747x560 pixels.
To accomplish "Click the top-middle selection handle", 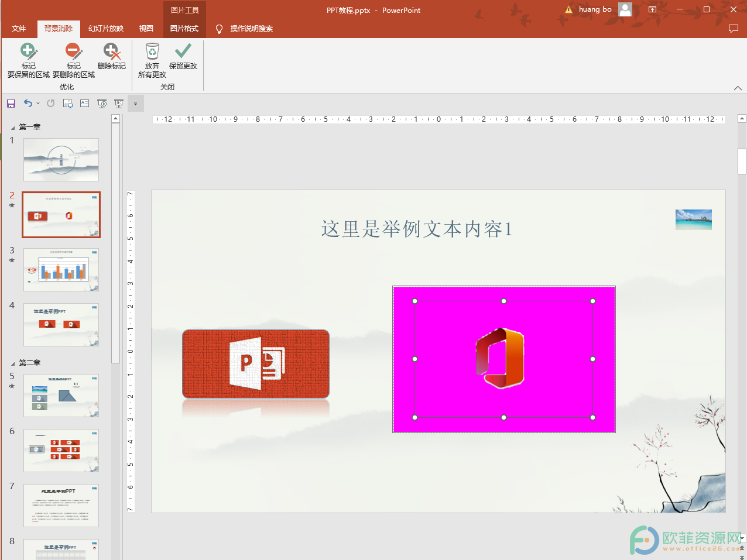I will 504,301.
